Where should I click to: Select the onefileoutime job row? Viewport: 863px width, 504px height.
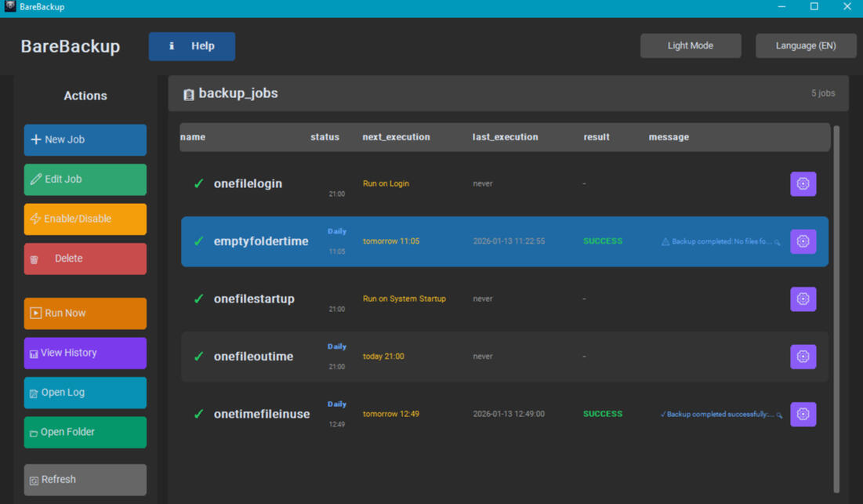tap(470, 357)
